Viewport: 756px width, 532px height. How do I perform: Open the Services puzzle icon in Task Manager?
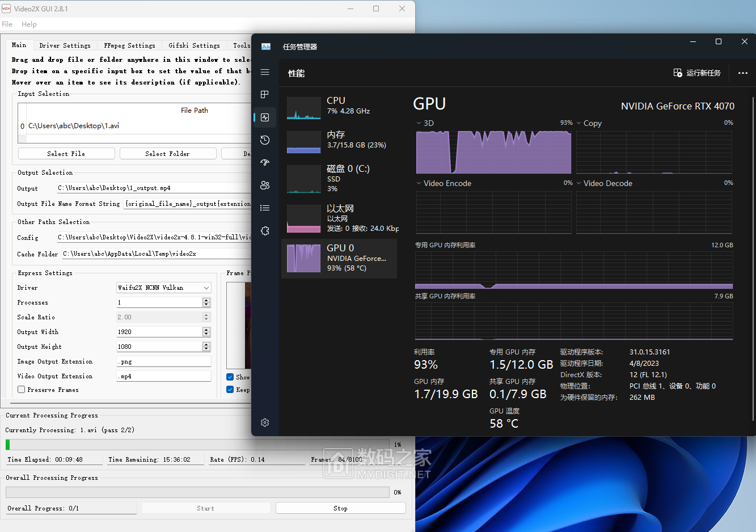pos(265,231)
